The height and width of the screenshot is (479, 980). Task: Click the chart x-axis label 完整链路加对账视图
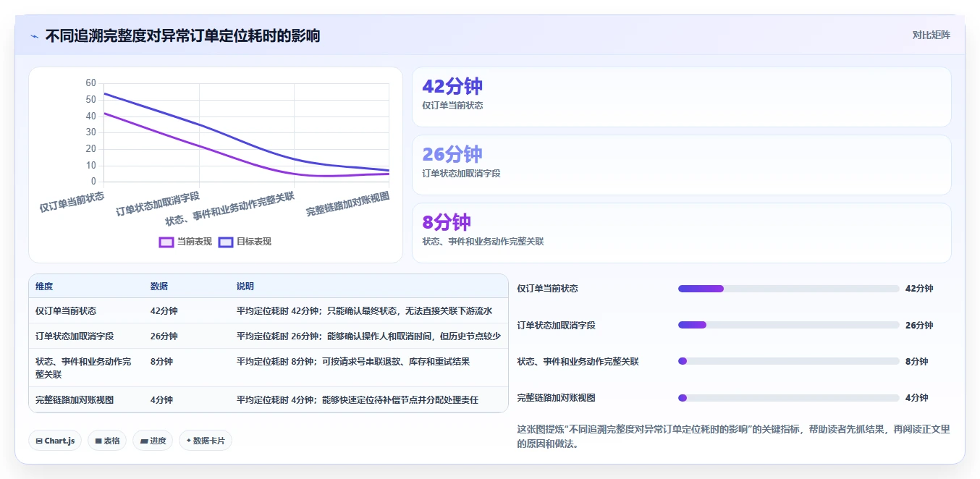(347, 205)
